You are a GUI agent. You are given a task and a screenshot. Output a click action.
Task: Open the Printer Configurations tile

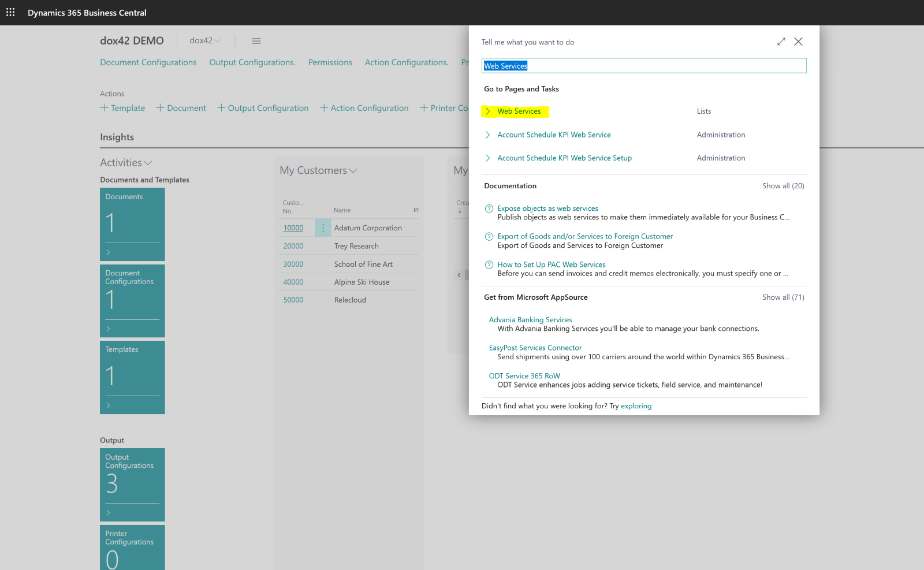point(132,547)
